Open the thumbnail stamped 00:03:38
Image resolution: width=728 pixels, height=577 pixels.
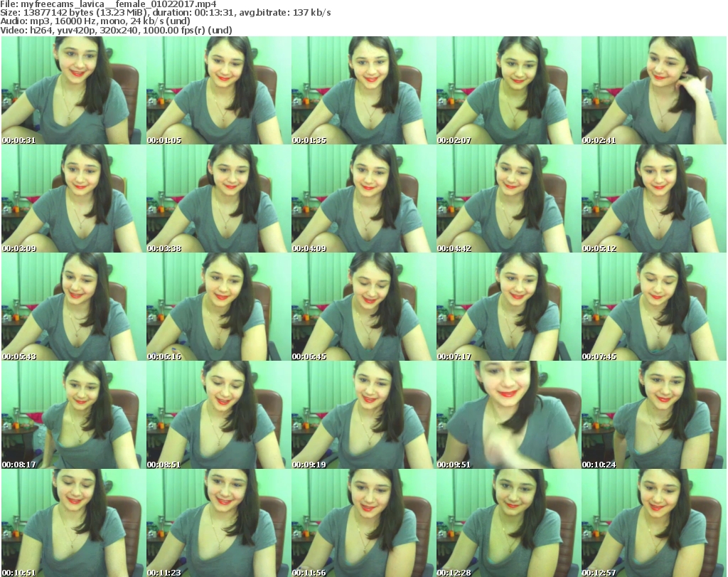coord(219,198)
